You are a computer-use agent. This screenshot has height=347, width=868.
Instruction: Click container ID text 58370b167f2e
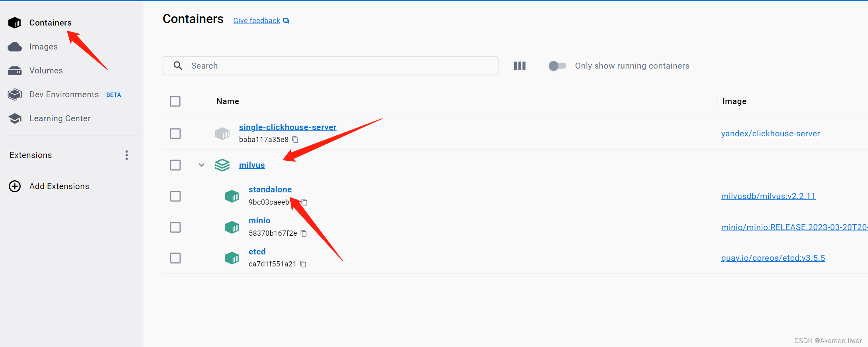[273, 233]
